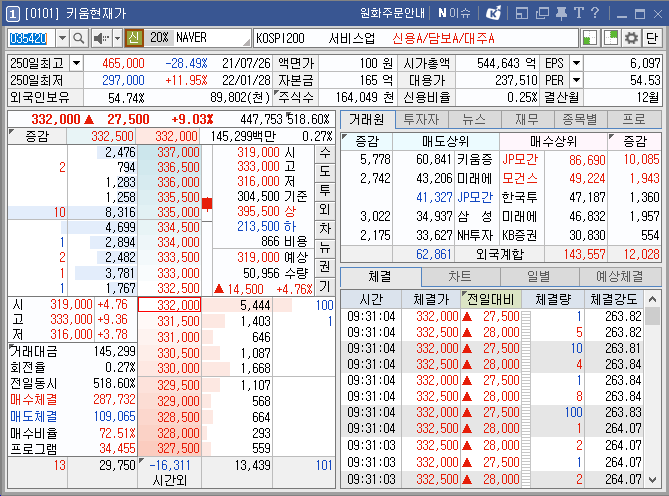Open help with the question mark icon
The height and width of the screenshot is (496, 669).
click(x=595, y=13)
